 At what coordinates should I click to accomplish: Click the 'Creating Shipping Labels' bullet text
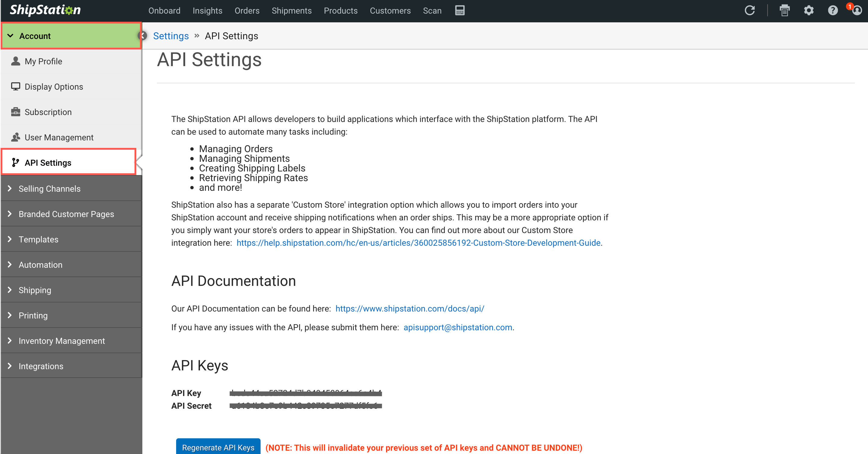point(252,168)
